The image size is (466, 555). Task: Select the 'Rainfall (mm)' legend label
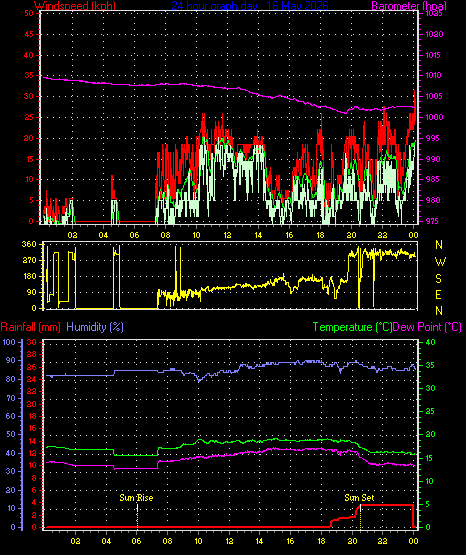click(30, 327)
